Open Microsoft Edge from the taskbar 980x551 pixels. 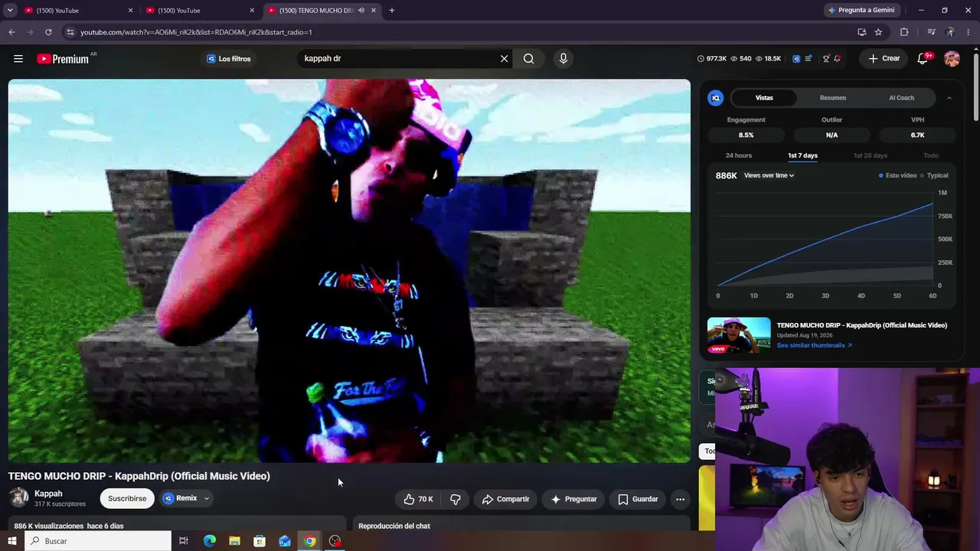[x=209, y=541]
